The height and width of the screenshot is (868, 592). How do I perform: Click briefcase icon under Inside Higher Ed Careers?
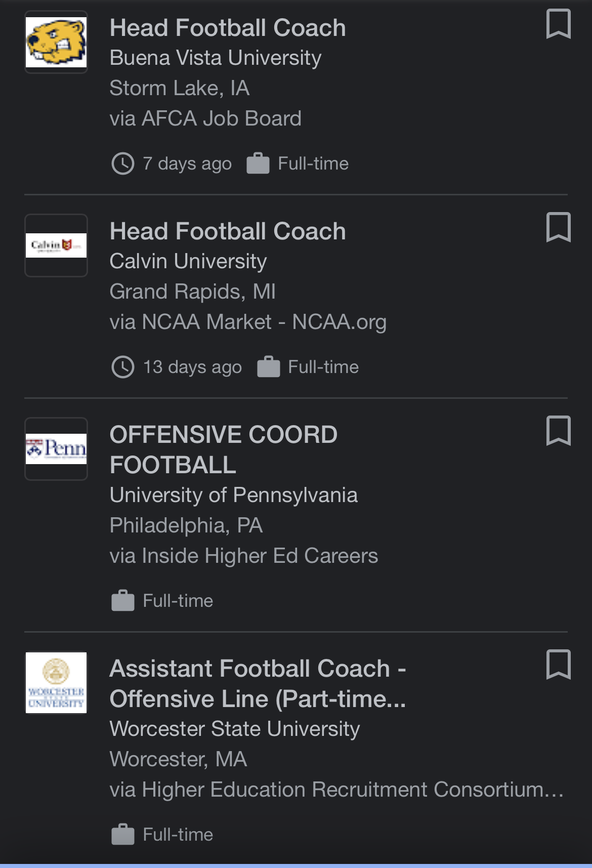click(x=123, y=601)
